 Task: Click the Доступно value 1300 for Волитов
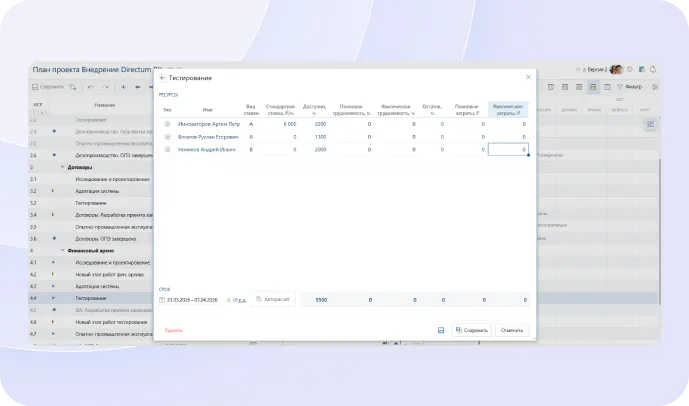click(x=320, y=137)
